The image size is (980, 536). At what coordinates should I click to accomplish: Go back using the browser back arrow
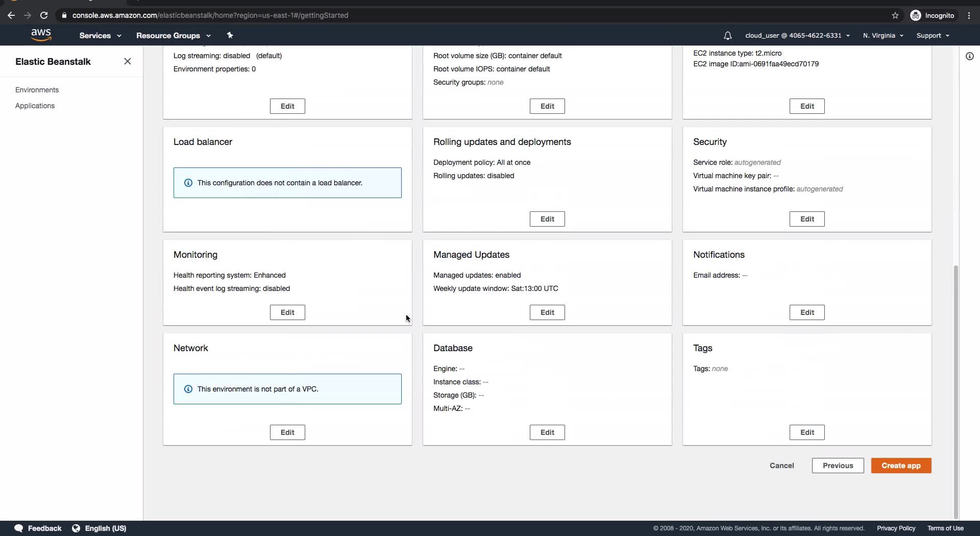click(x=11, y=15)
